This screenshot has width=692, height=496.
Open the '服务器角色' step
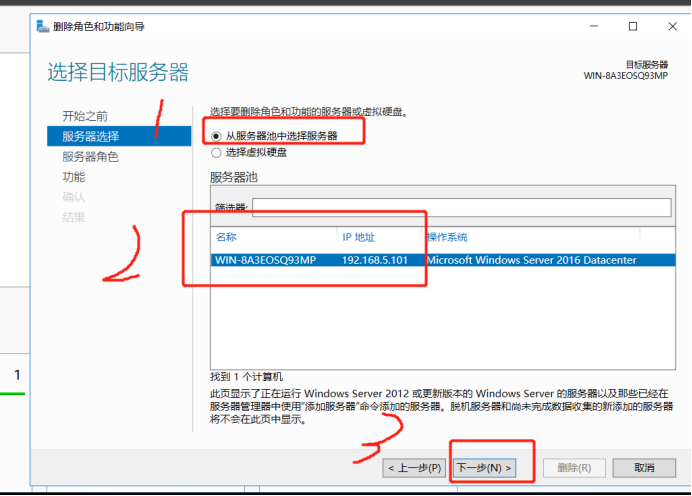coord(90,157)
